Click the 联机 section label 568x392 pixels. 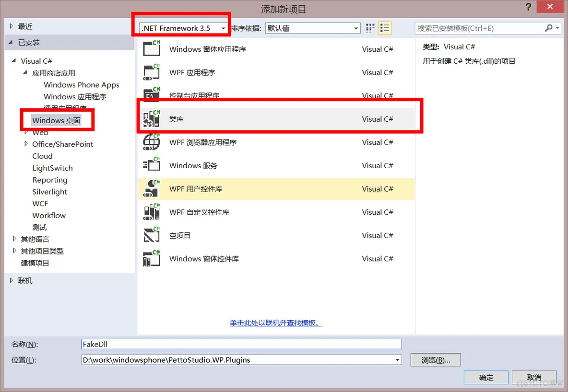(25, 280)
